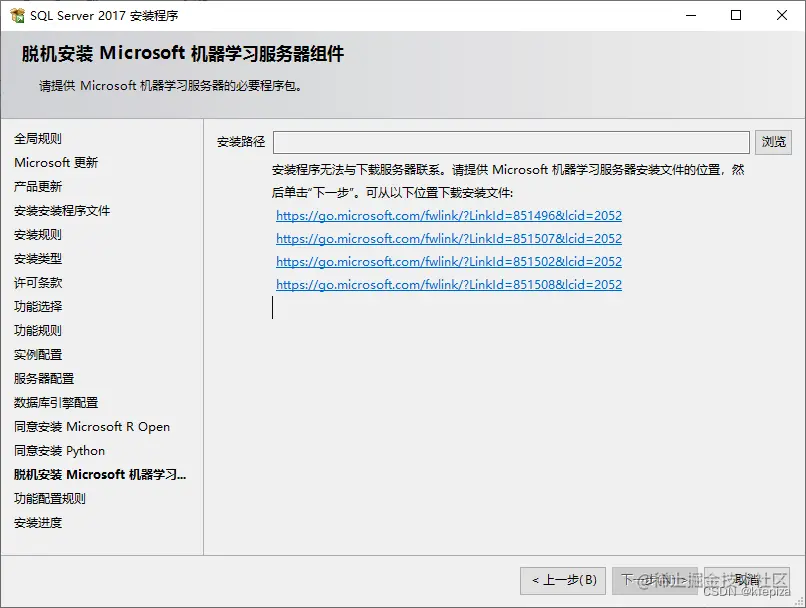Select the 许可条款 step

(38, 283)
